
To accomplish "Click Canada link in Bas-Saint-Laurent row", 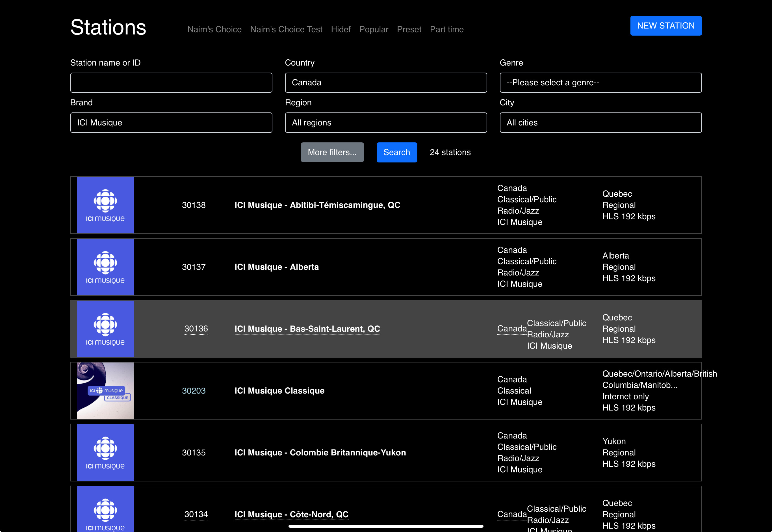I will tap(512, 329).
